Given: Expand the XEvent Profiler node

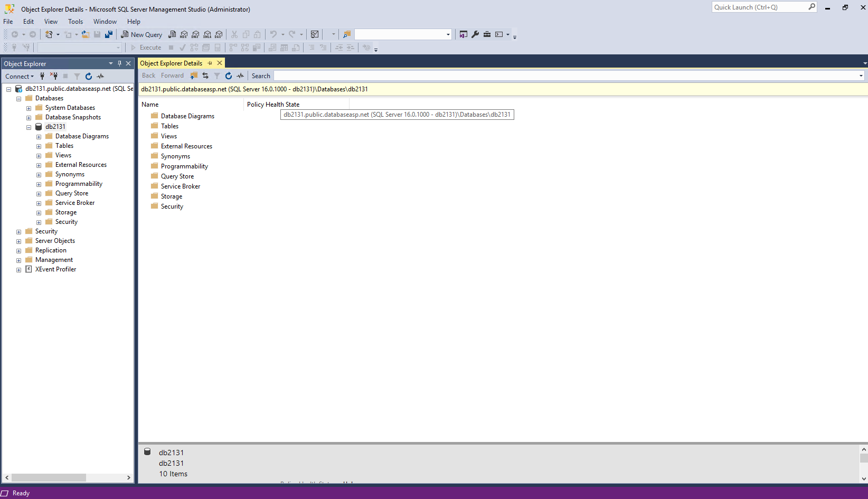Looking at the screenshot, I should point(18,270).
